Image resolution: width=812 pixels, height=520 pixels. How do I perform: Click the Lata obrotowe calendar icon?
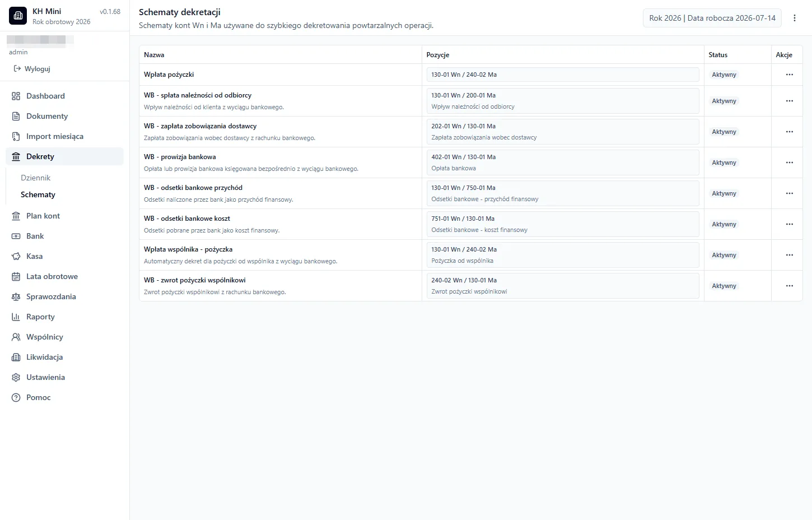16,276
